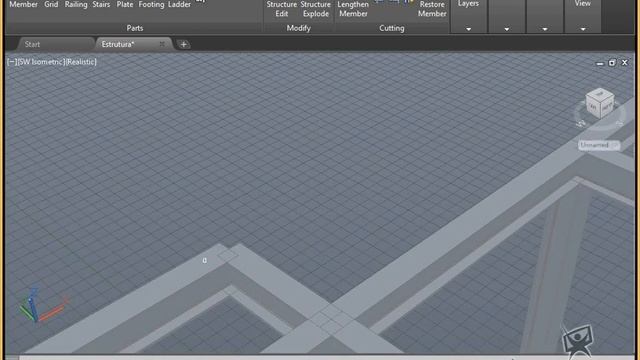Activate the Lengthen Member tool

353,9
